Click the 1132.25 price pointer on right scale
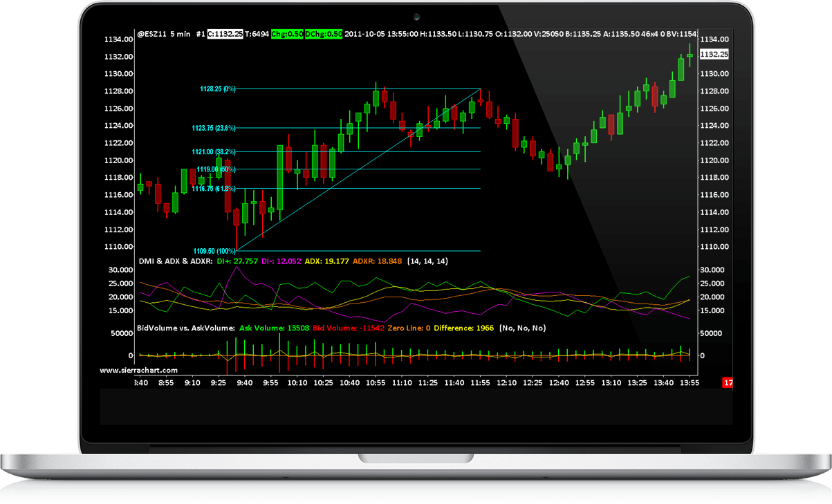Screen dimensions: 832x504 click(x=716, y=54)
